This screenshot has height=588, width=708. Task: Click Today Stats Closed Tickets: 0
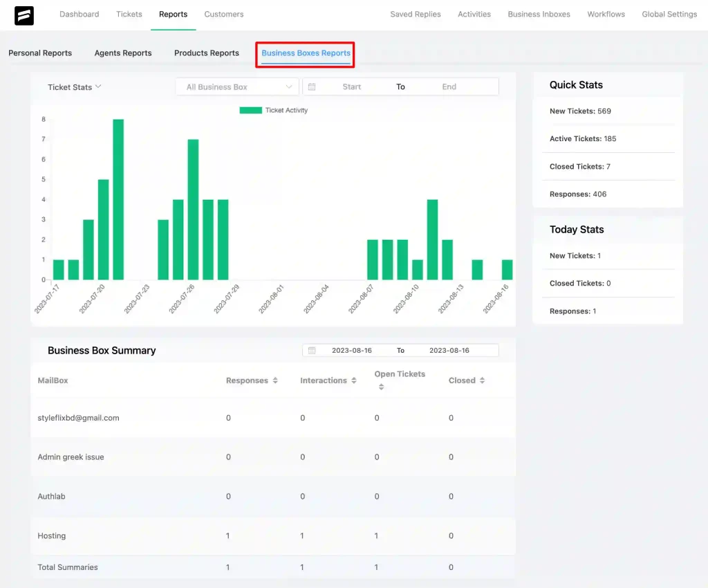(580, 283)
